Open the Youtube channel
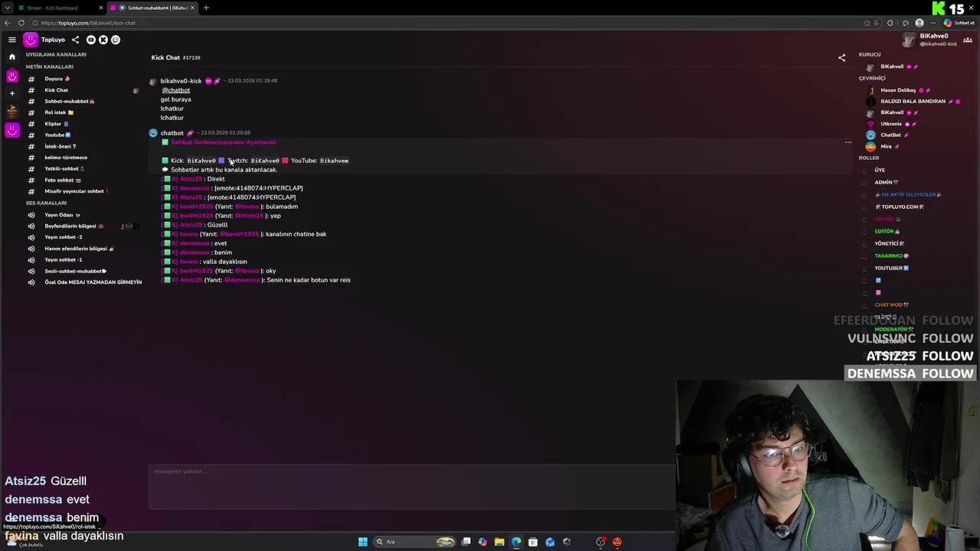The image size is (980, 551). click(57, 135)
